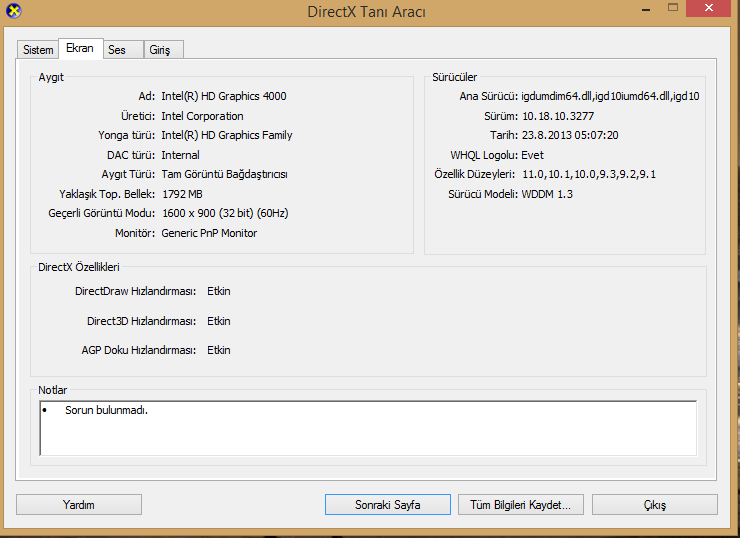Select the Ekran tab
The width and height of the screenshot is (740, 538).
click(80, 48)
